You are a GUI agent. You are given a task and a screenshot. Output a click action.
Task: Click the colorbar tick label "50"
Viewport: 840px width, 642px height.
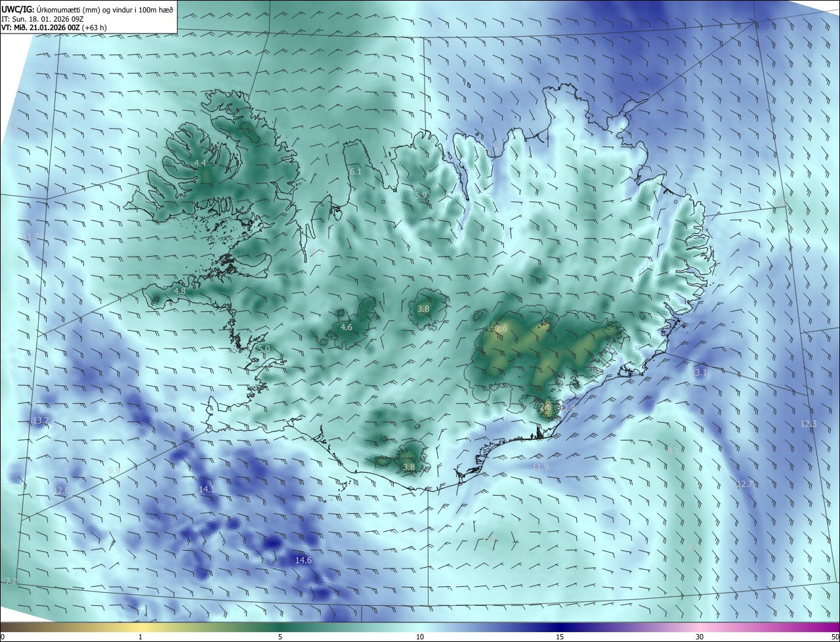click(835, 637)
